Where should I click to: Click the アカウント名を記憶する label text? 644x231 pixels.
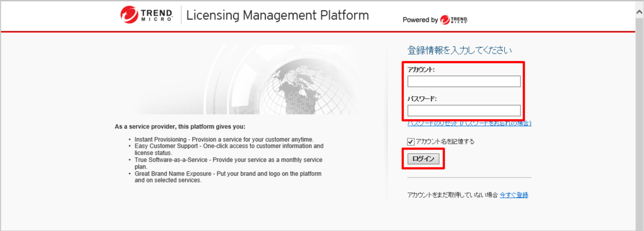(445, 141)
